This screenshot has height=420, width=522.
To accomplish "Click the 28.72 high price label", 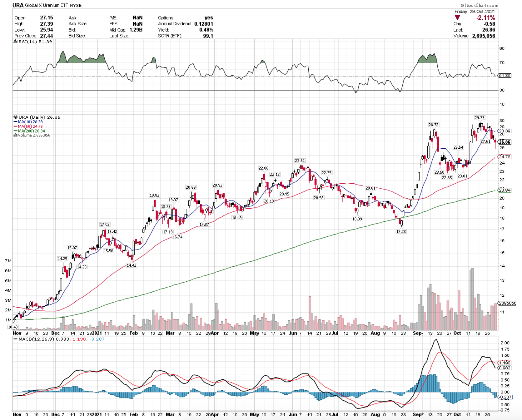I will [x=434, y=125].
